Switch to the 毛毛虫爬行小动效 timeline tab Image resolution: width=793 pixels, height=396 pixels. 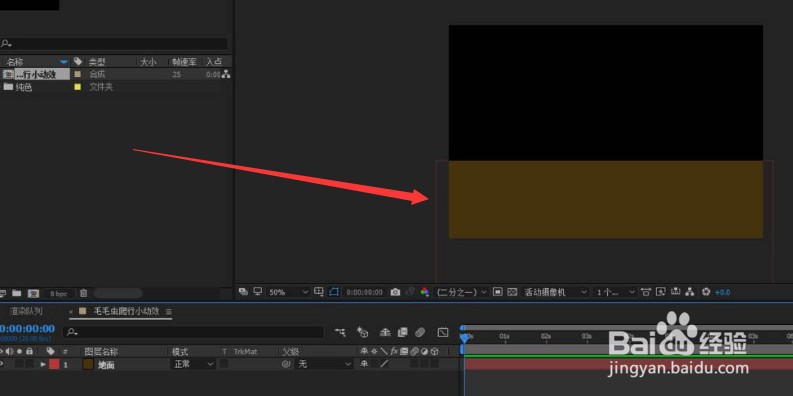pyautogui.click(x=126, y=311)
